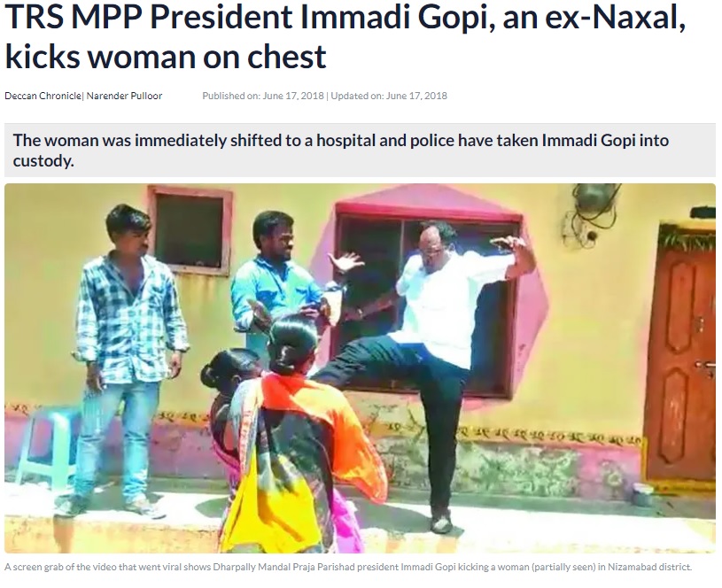Click the man in the checked shirt

(127, 354)
